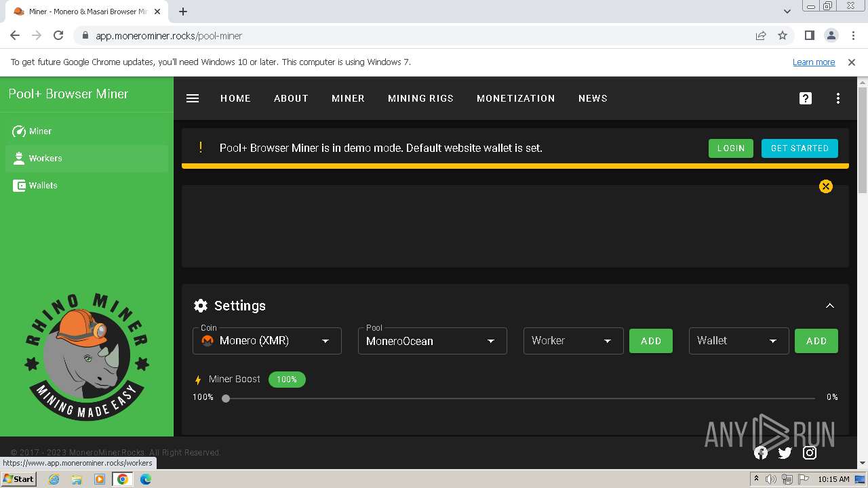The height and width of the screenshot is (488, 868).
Task: Select Wallets in the sidebar
Action: tap(87, 186)
